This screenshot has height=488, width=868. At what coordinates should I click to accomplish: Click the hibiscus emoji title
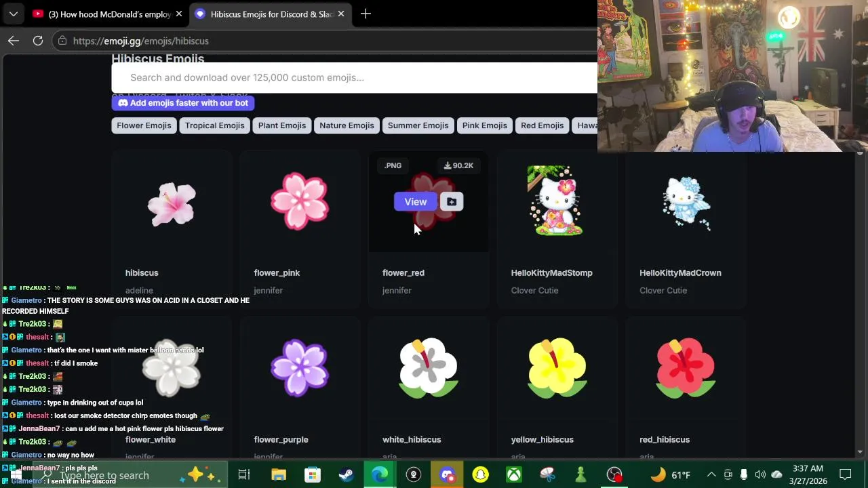[x=142, y=272]
